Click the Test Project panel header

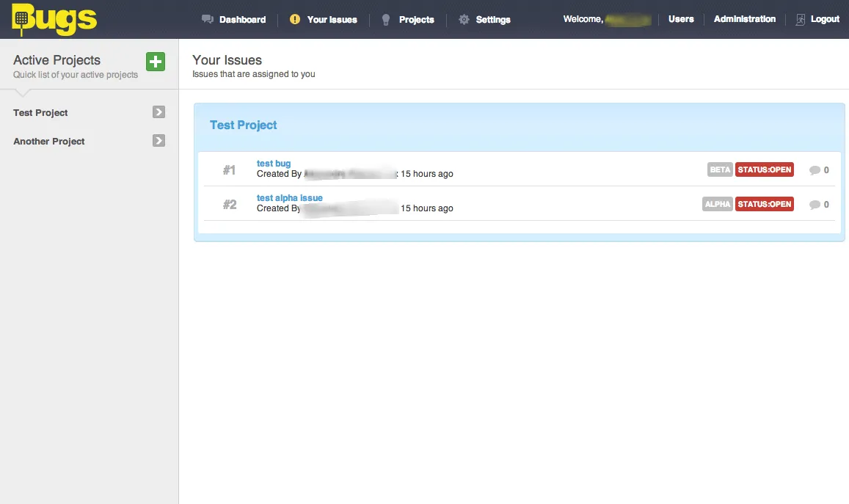click(x=243, y=125)
